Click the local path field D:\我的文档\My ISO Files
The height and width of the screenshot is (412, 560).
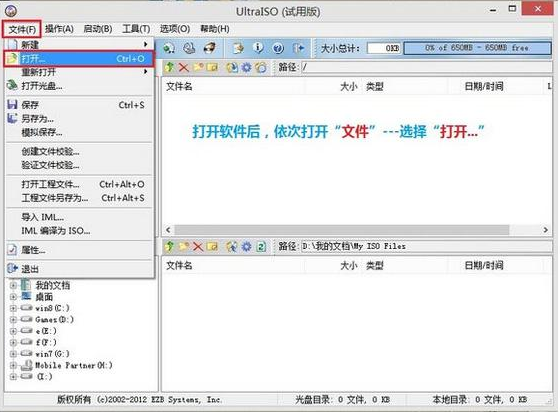tap(426, 246)
